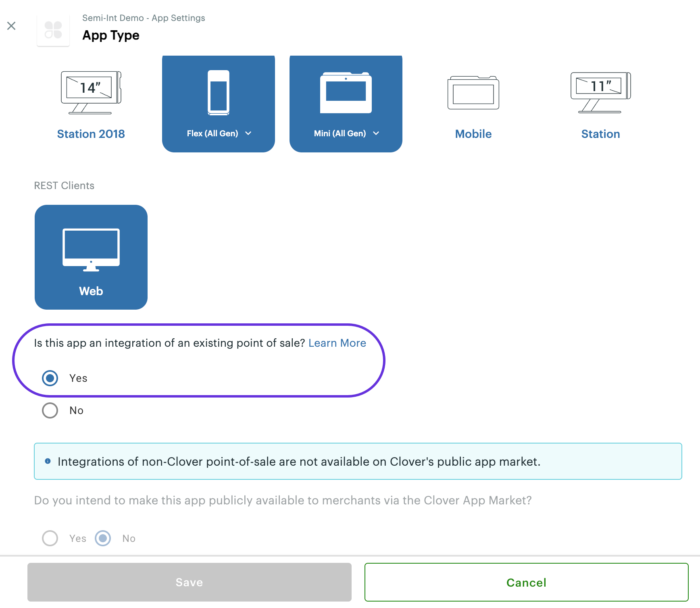This screenshot has height=608, width=700.
Task: Select Yes for existing point of sale integration
Action: tap(50, 378)
